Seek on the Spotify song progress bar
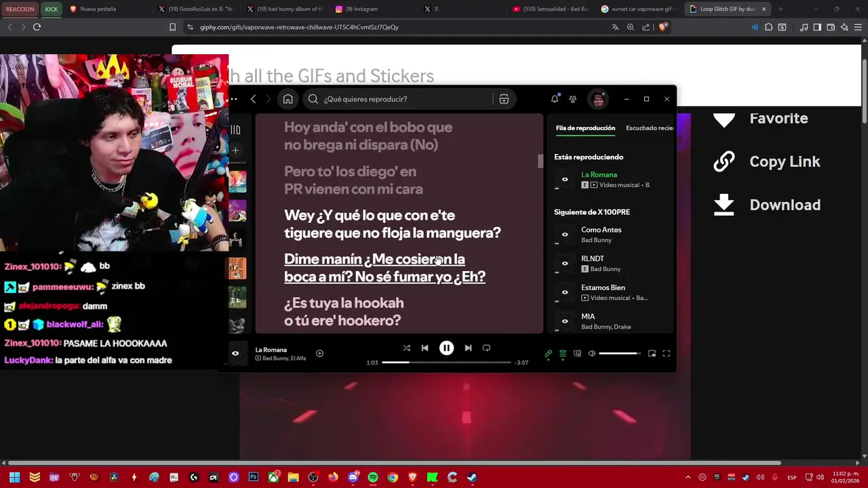This screenshot has height=488, width=868. (446, 363)
